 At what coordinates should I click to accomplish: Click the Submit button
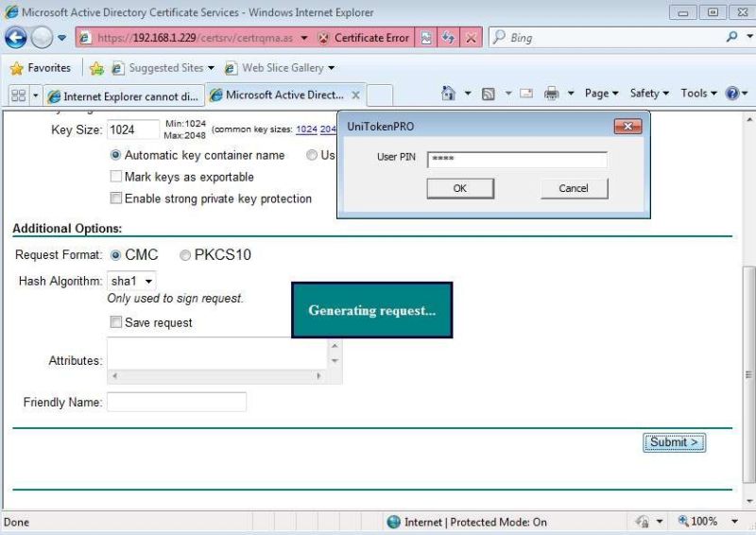[674, 441]
